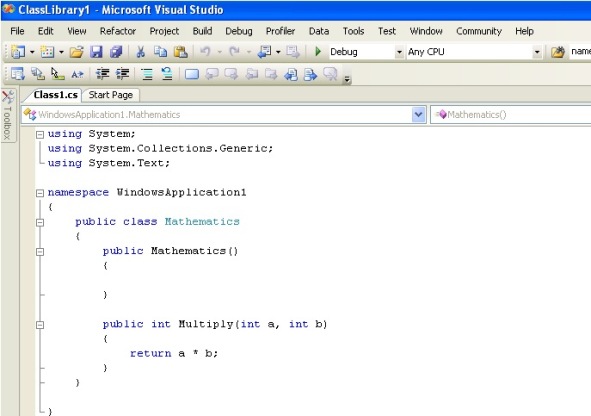591x416 pixels.
Task: Click the Save icon in toolbar
Action: (96, 52)
